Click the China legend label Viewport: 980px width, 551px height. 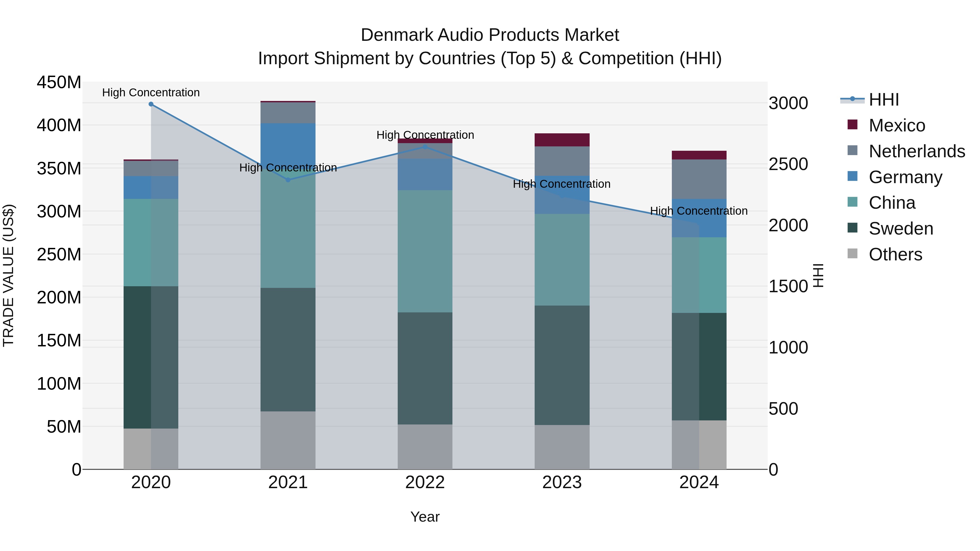tap(892, 203)
